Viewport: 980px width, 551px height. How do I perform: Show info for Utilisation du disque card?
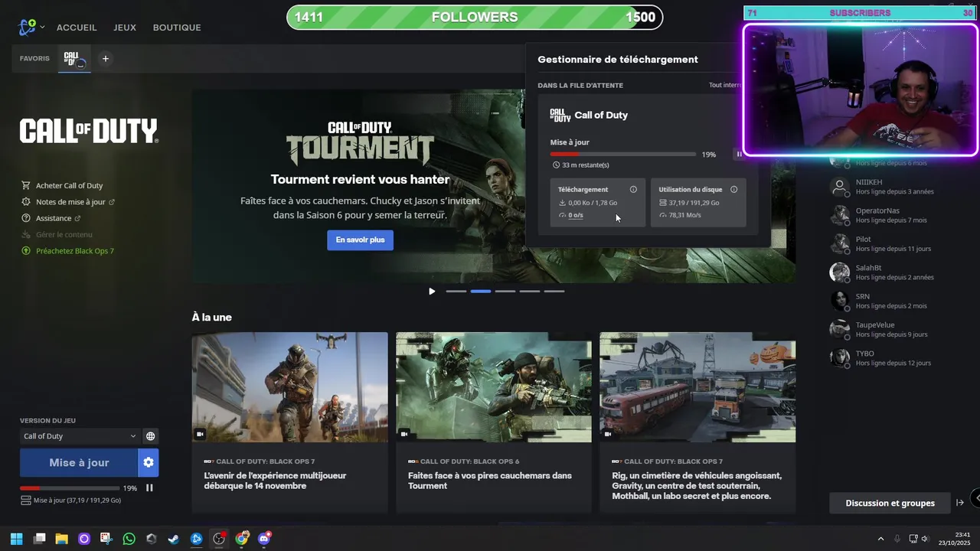733,190
